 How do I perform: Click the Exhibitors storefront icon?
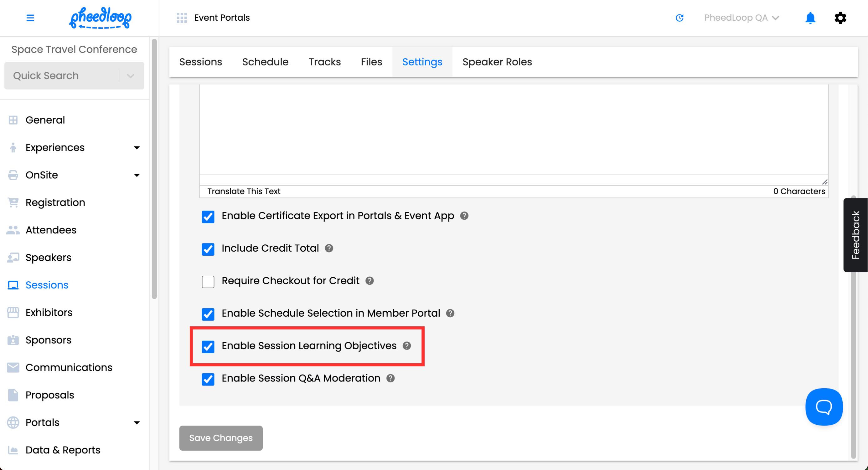(x=13, y=312)
